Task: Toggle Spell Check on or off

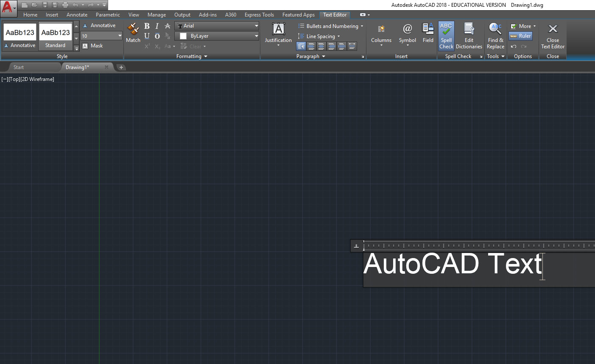Action: (x=446, y=36)
